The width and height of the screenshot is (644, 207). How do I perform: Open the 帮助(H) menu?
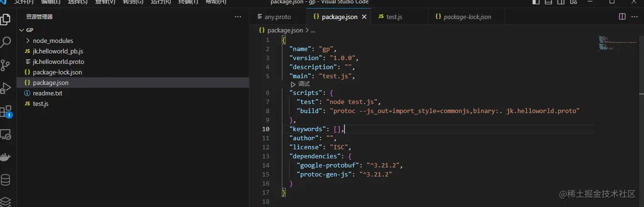point(216,2)
